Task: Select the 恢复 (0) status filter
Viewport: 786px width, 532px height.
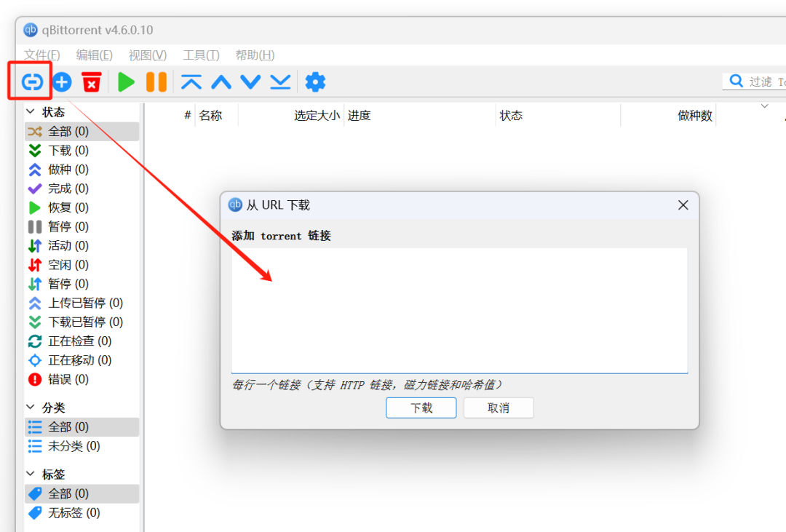Action: coord(82,207)
